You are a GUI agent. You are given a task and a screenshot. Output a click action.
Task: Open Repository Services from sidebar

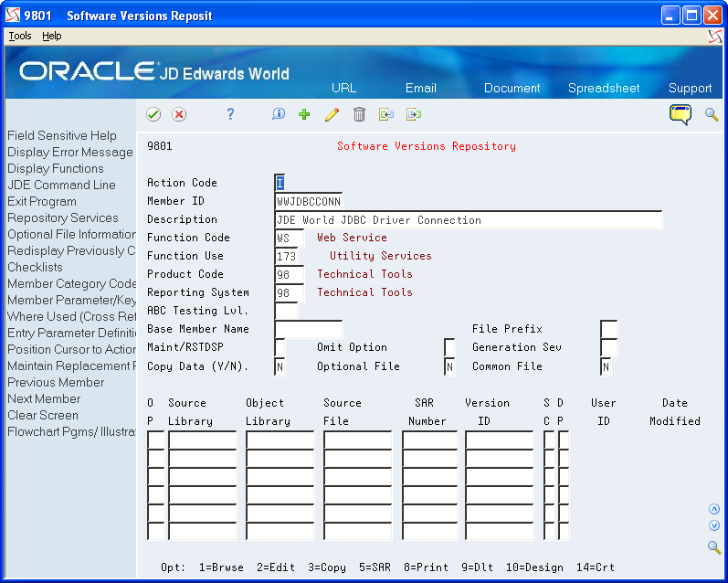[63, 217]
